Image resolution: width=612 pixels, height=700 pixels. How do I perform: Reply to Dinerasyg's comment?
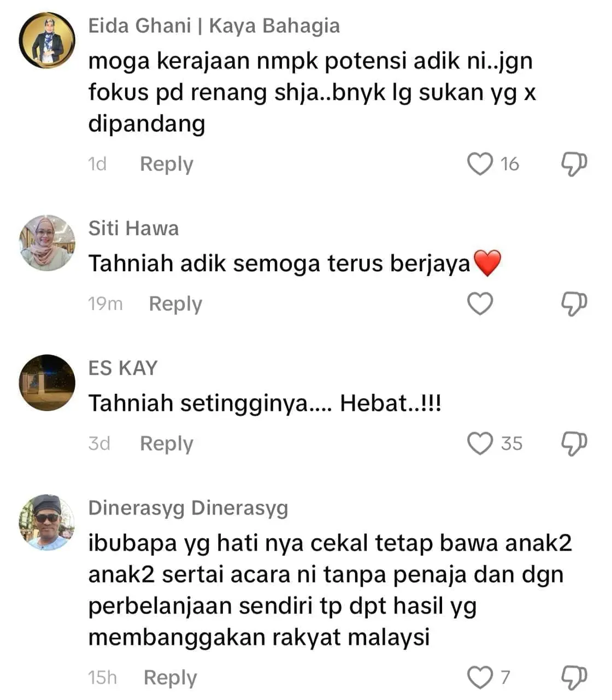[x=170, y=678]
